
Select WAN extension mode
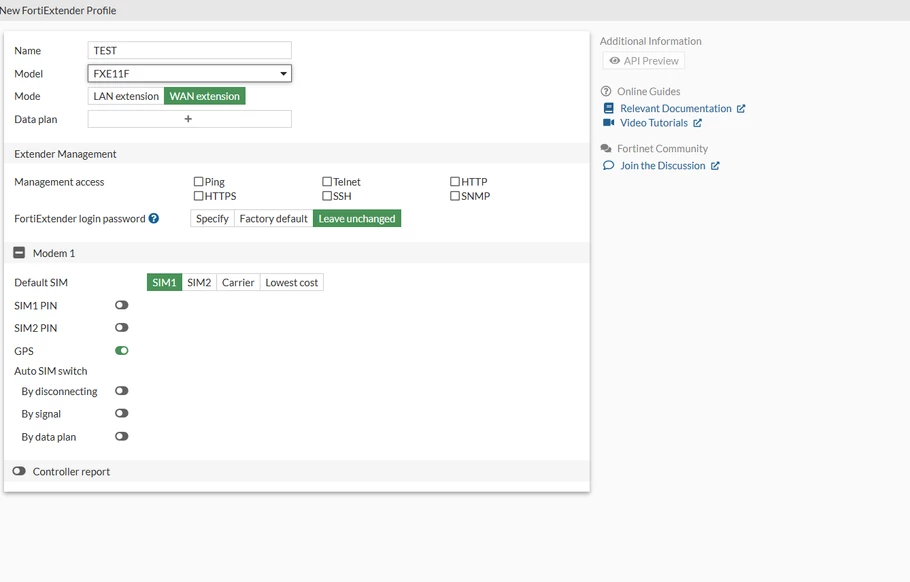point(204,96)
